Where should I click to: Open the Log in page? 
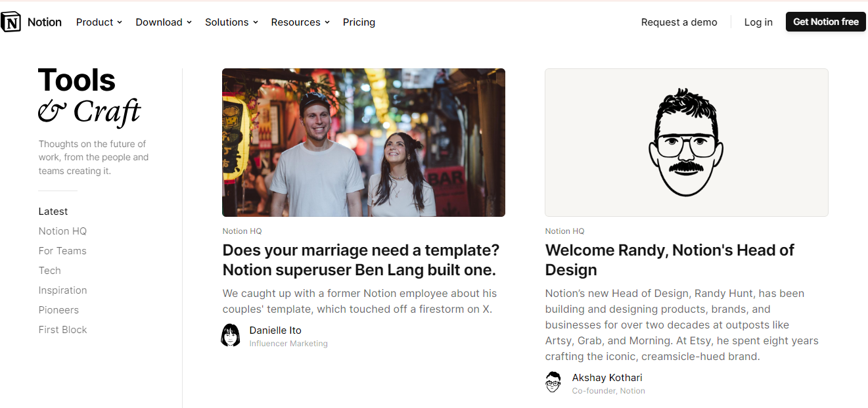(x=758, y=22)
